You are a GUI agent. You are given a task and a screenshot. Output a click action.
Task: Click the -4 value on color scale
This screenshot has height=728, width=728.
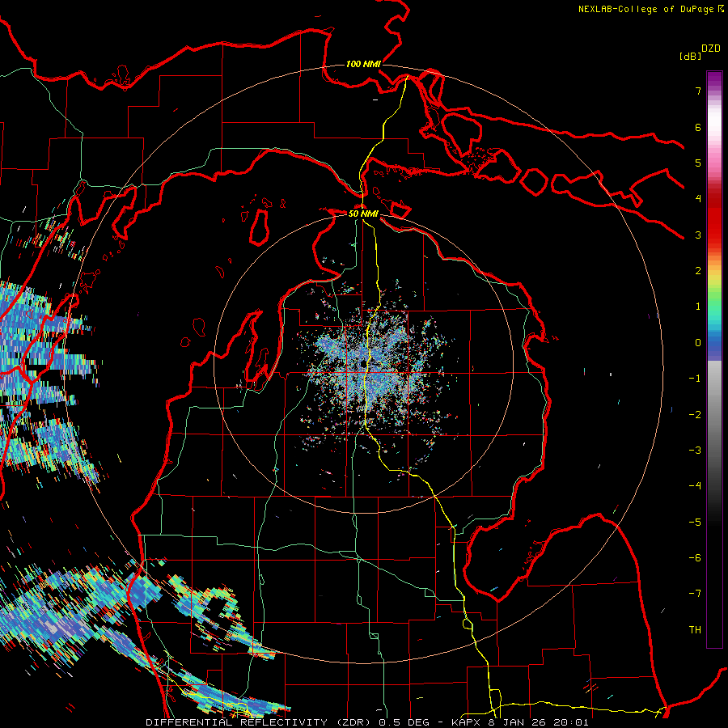pos(695,486)
